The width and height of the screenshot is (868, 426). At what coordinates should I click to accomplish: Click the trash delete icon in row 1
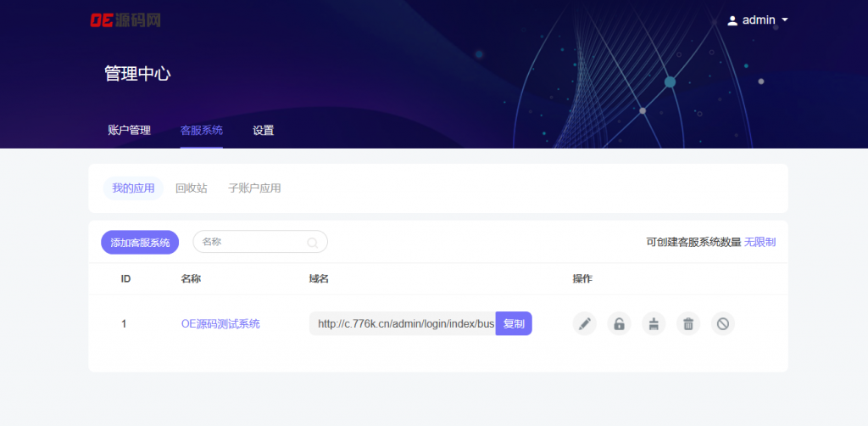[x=688, y=323]
